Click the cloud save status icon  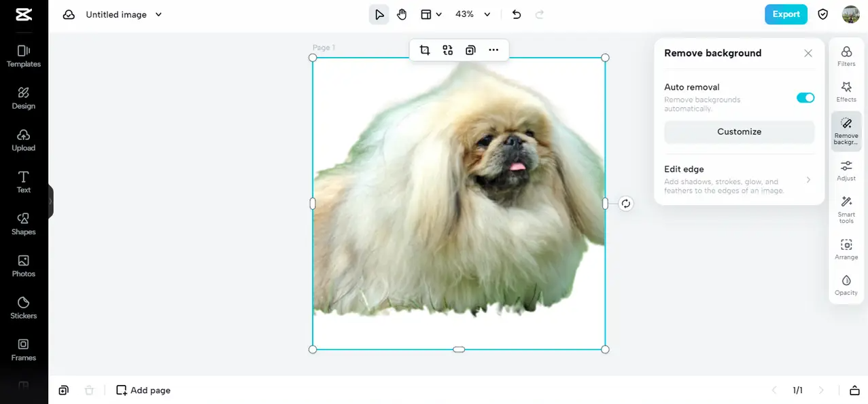(x=69, y=14)
